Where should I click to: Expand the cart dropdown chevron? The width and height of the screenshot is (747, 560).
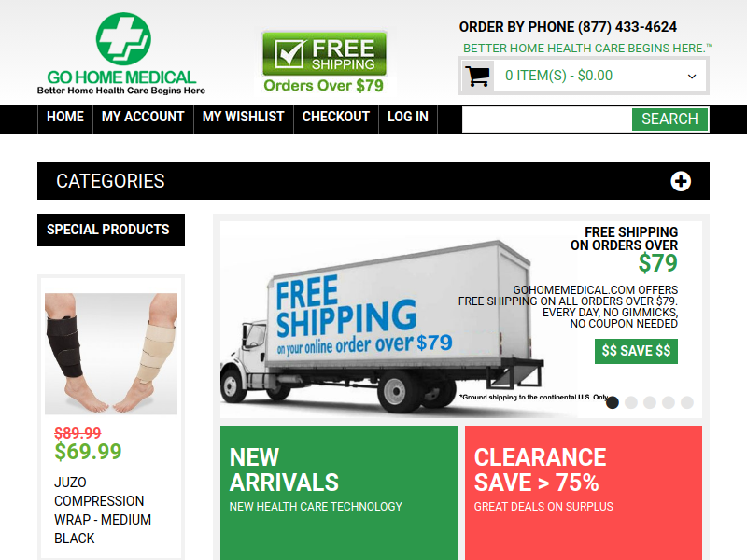(x=692, y=77)
